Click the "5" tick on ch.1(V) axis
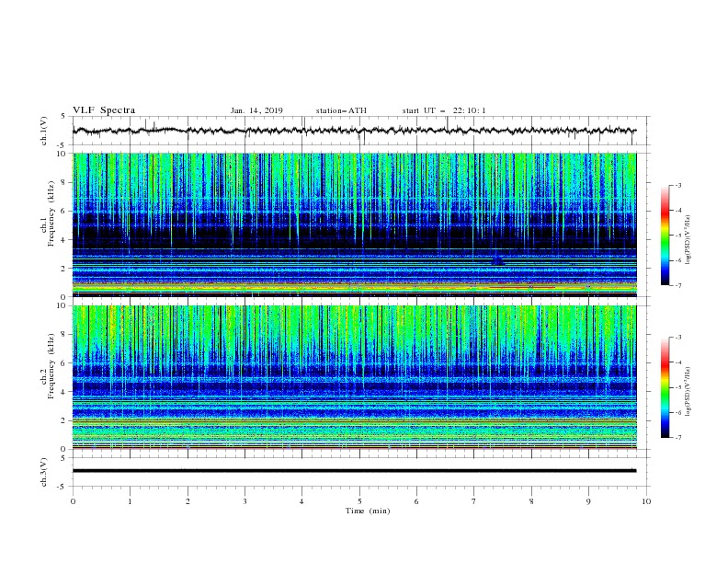728x563 pixels. (64, 116)
